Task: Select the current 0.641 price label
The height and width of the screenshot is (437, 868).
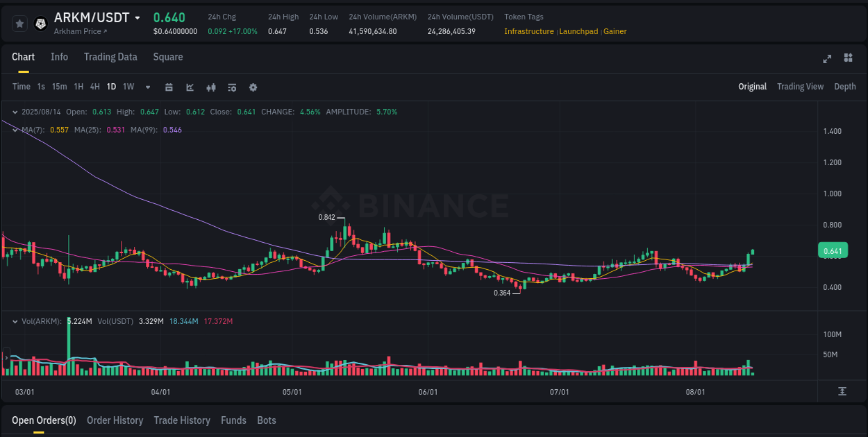Action: (833, 250)
